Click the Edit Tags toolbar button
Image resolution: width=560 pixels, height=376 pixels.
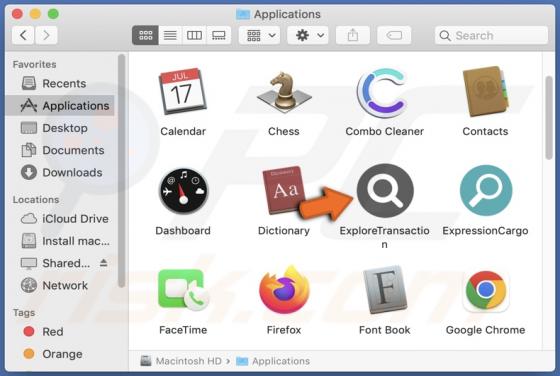[x=394, y=35]
